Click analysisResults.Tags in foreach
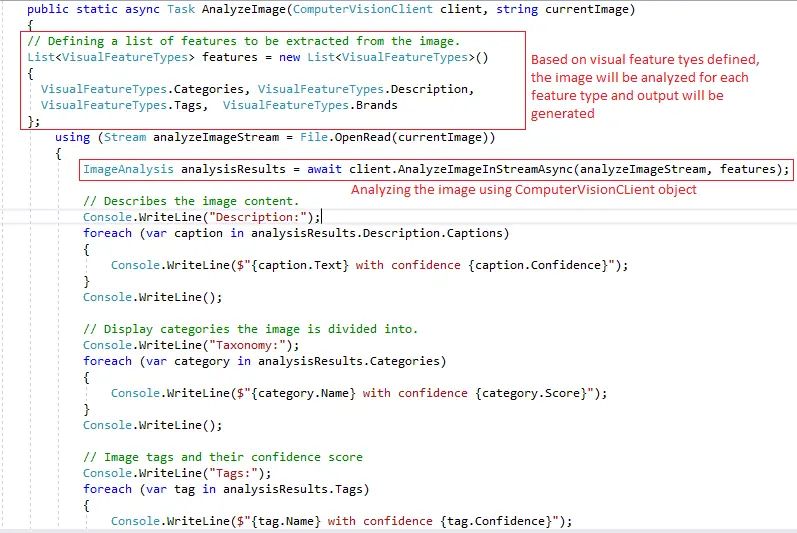Viewport: 797px width, 533px height. pos(293,489)
